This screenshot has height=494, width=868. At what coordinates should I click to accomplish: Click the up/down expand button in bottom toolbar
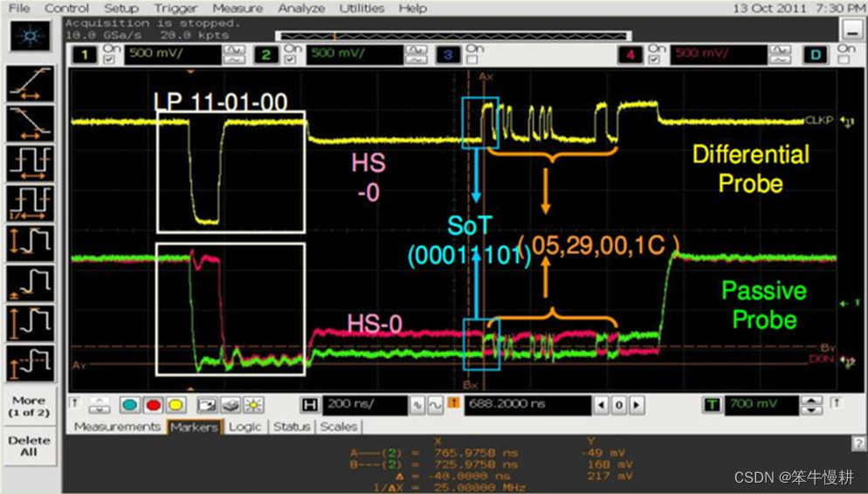tap(99, 405)
